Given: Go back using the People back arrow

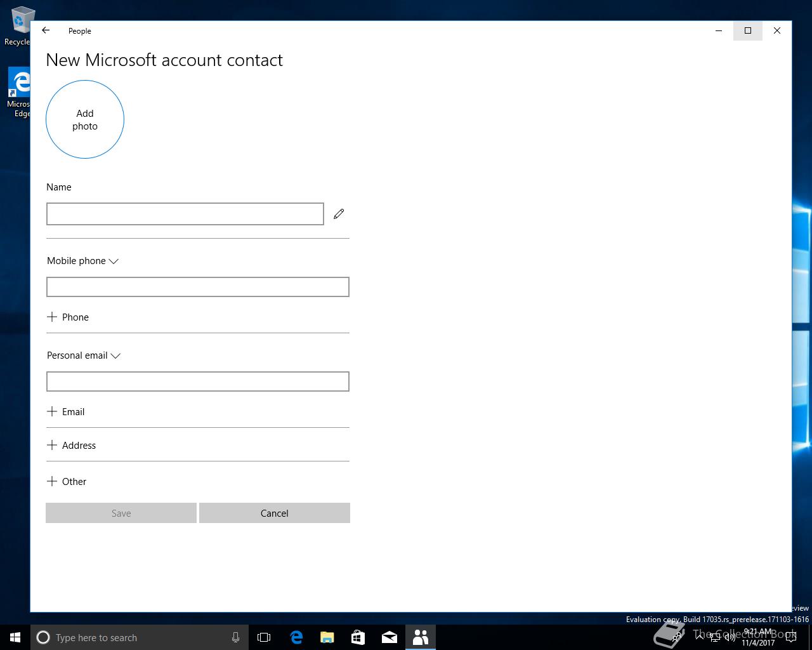Looking at the screenshot, I should (x=46, y=30).
